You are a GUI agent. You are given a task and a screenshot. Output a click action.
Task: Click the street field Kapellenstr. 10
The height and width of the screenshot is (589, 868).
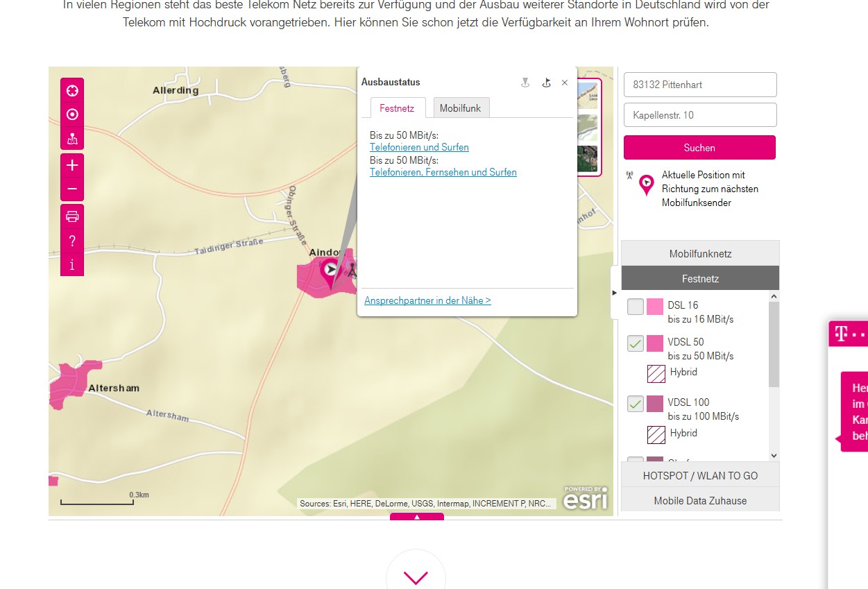pos(700,115)
